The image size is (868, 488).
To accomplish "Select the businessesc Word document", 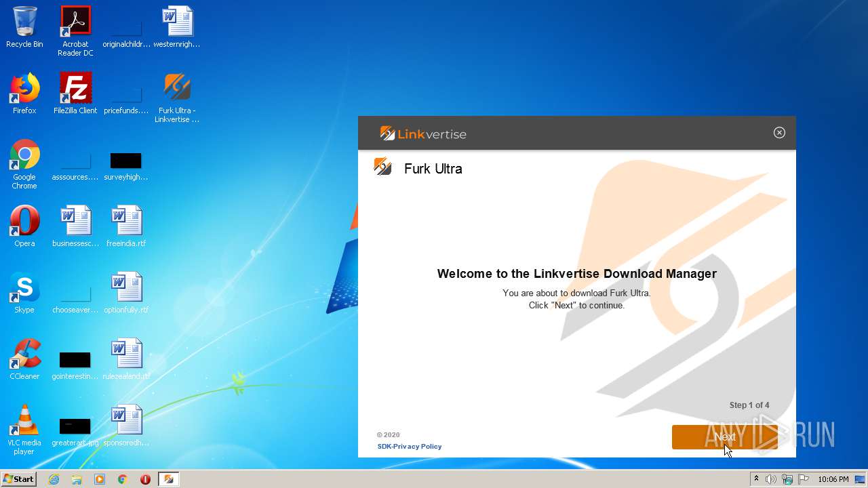I will [x=75, y=226].
